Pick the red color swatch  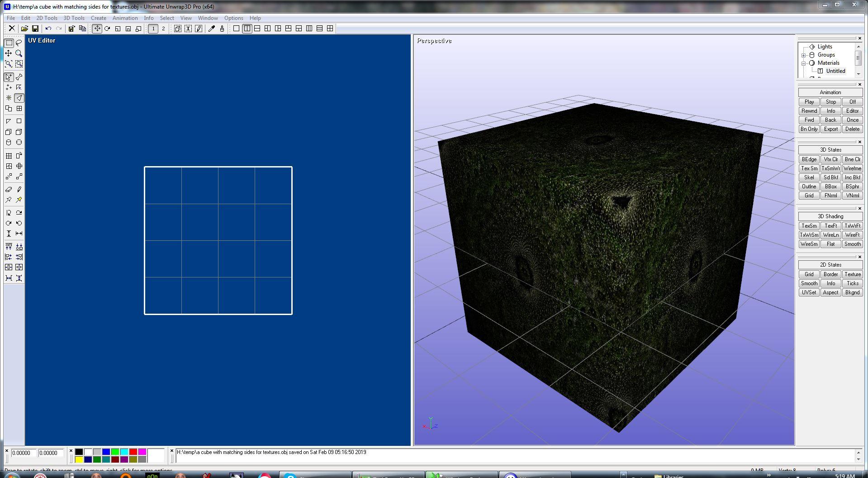tap(133, 452)
